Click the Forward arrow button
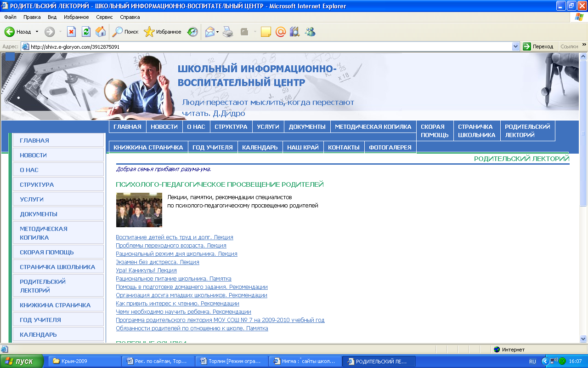The height and width of the screenshot is (368, 588). coord(50,32)
